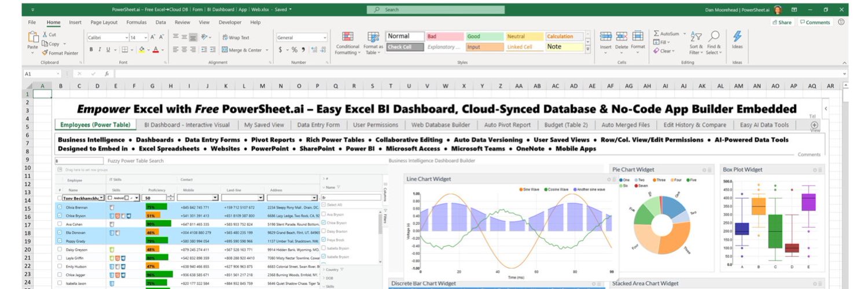Image resolution: width=868 pixels, height=289 pixels.
Task: Open the Formulas ribbon tab
Action: click(137, 22)
